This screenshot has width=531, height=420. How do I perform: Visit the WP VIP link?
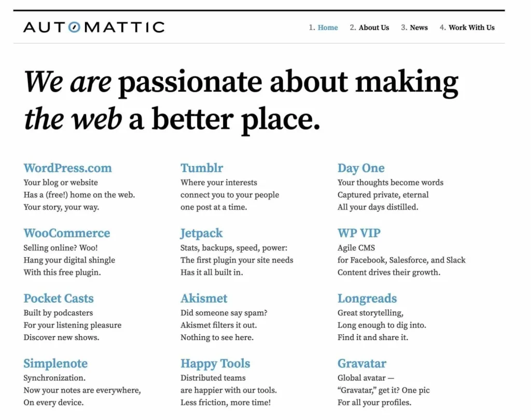[x=359, y=233]
